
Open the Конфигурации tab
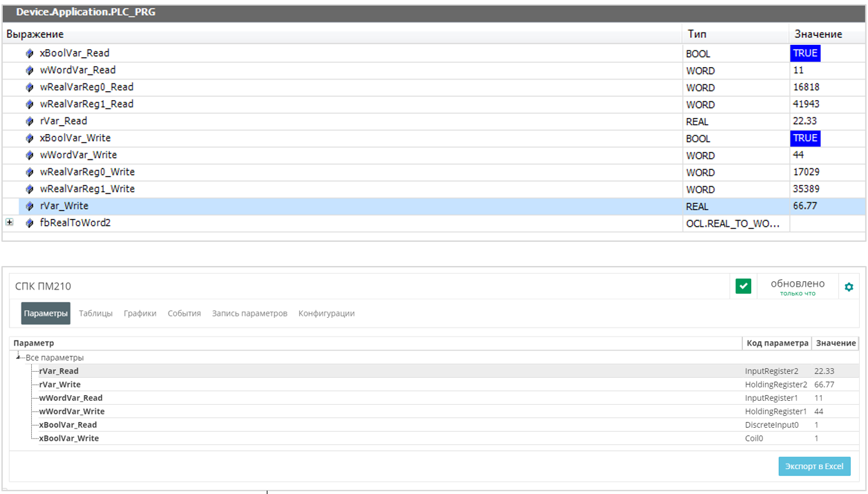326,314
